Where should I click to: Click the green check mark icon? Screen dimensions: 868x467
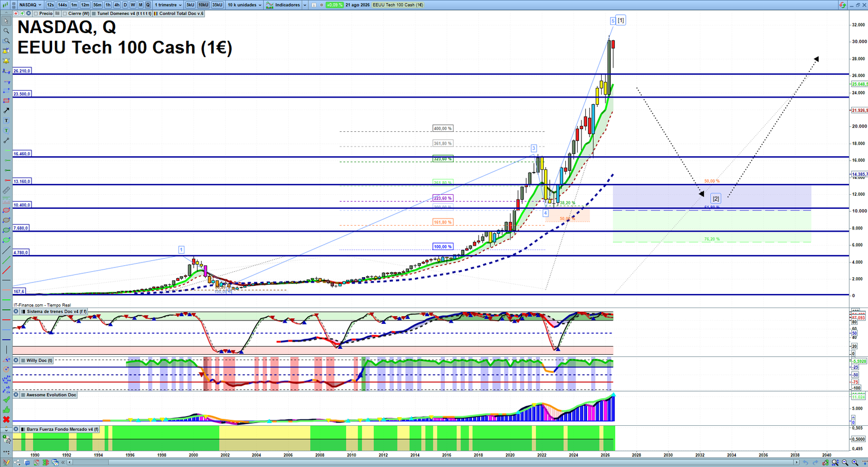pos(6,400)
